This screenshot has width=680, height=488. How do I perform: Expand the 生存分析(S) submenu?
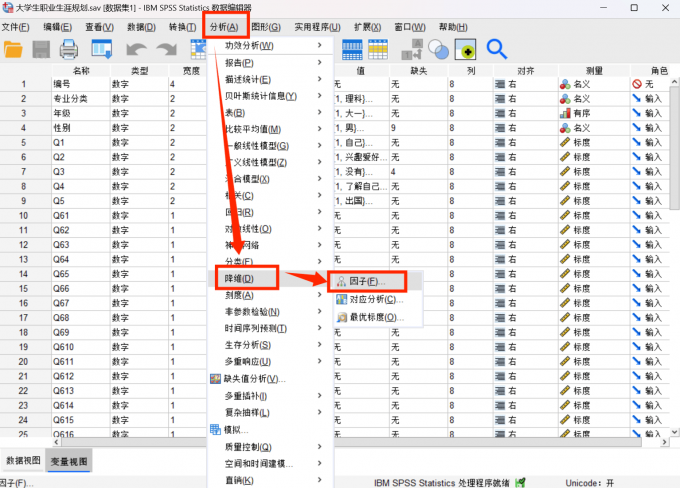tap(319, 345)
